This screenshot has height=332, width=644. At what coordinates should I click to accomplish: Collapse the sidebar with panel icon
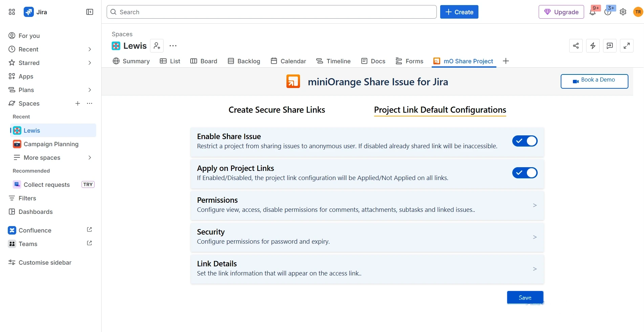click(90, 12)
